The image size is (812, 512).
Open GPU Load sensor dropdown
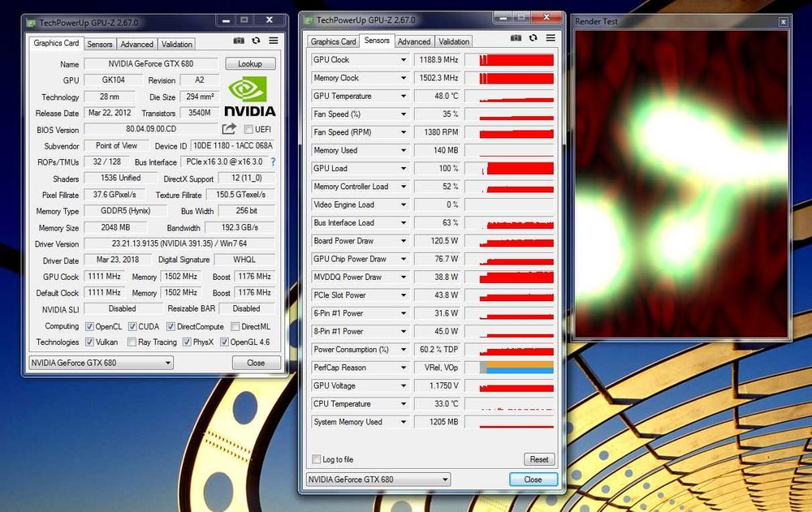click(x=404, y=169)
